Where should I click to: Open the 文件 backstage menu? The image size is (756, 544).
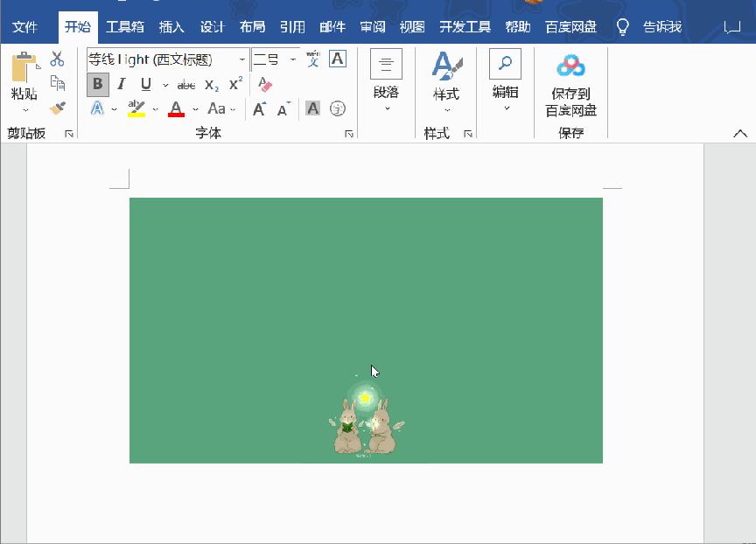coord(26,26)
